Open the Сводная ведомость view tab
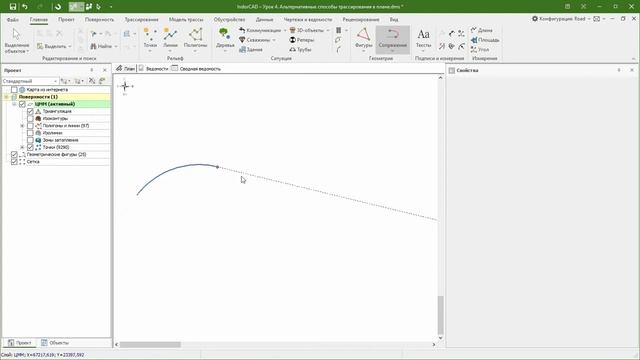This screenshot has height=360, width=640. 196,69
